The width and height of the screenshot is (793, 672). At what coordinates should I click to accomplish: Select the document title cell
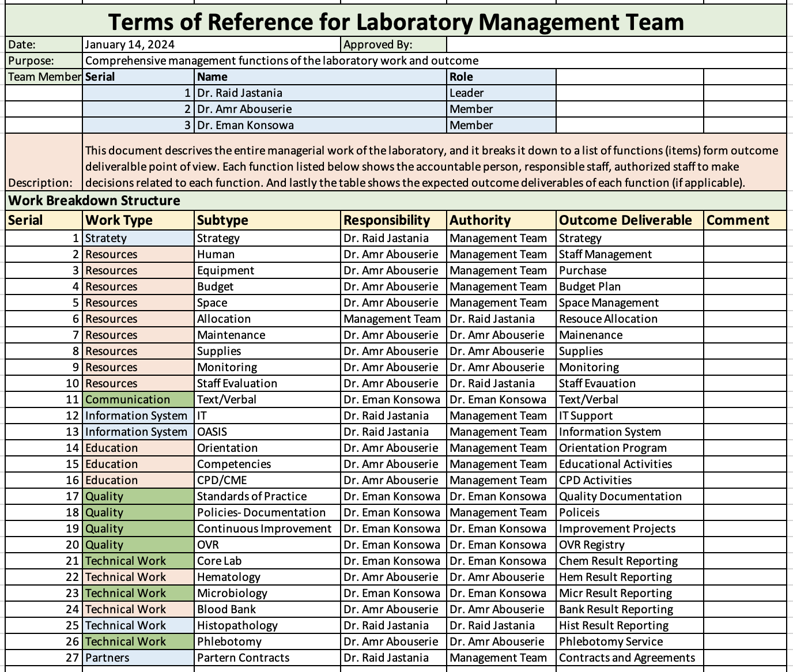396,22
